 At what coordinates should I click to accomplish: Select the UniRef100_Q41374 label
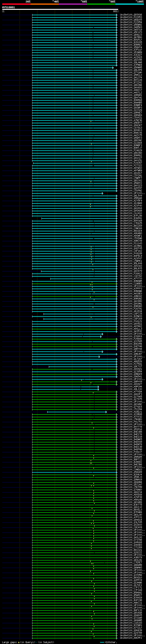131,77
